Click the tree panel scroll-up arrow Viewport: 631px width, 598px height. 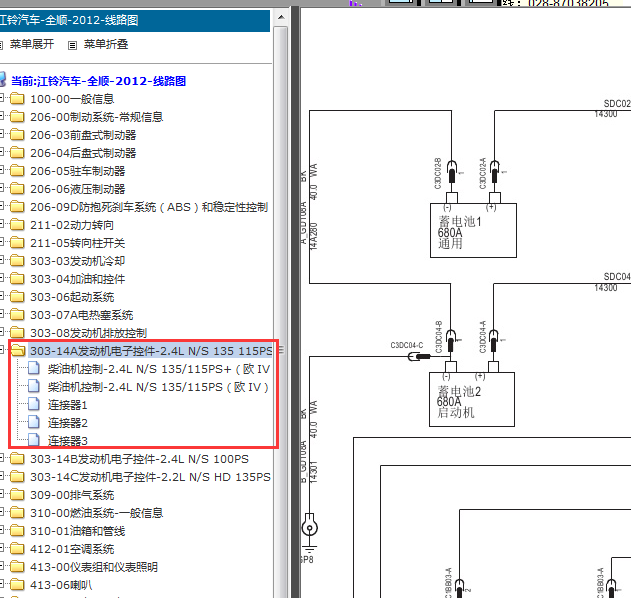pos(281,17)
